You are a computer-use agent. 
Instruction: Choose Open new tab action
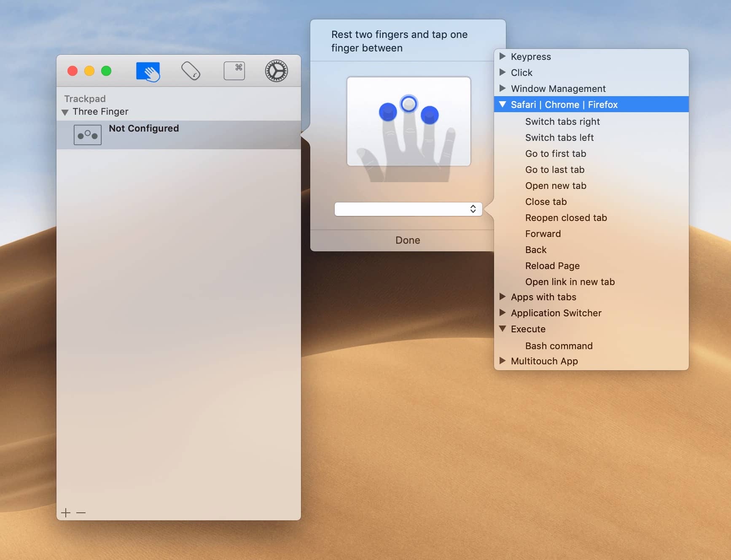[x=556, y=186]
